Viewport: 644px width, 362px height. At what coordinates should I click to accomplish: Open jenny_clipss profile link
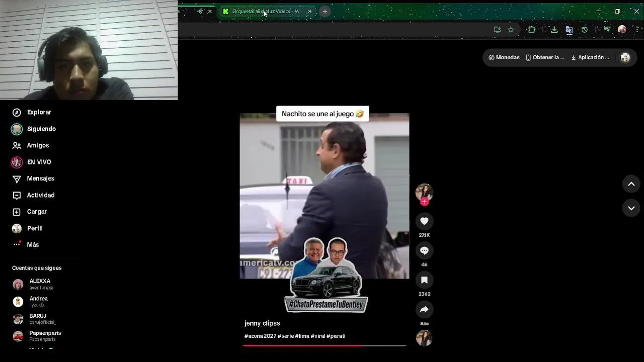click(262, 323)
